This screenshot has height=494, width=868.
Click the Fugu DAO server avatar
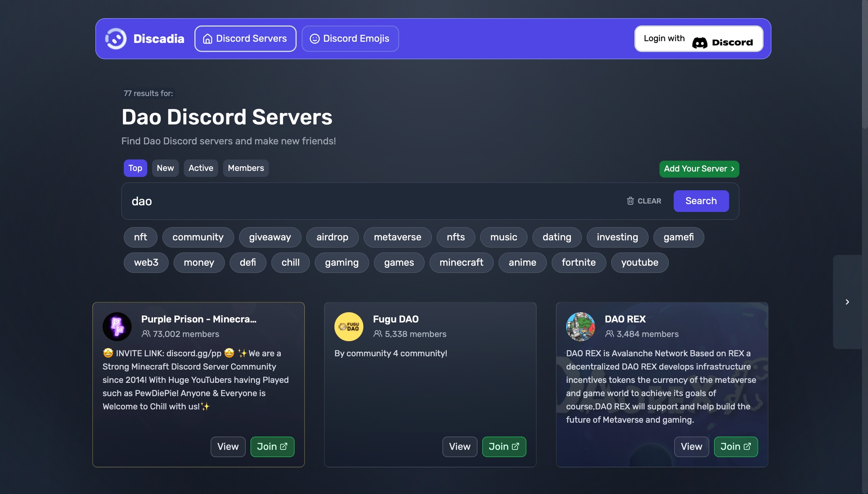pyautogui.click(x=349, y=326)
